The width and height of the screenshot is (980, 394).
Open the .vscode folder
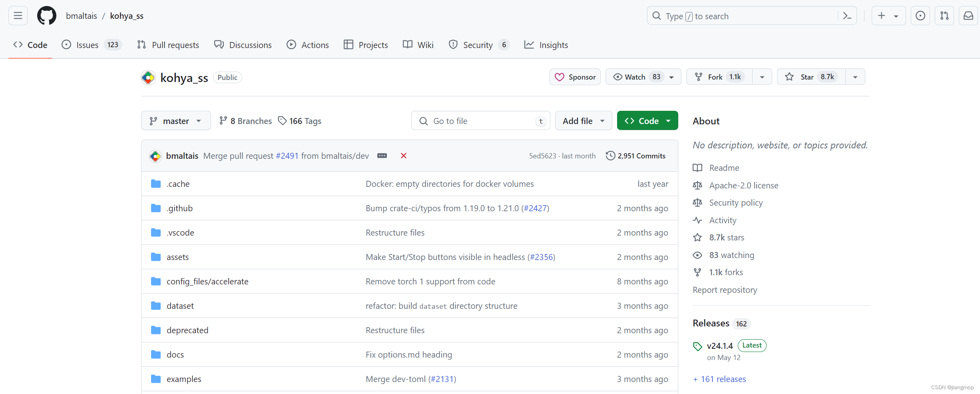(180, 233)
